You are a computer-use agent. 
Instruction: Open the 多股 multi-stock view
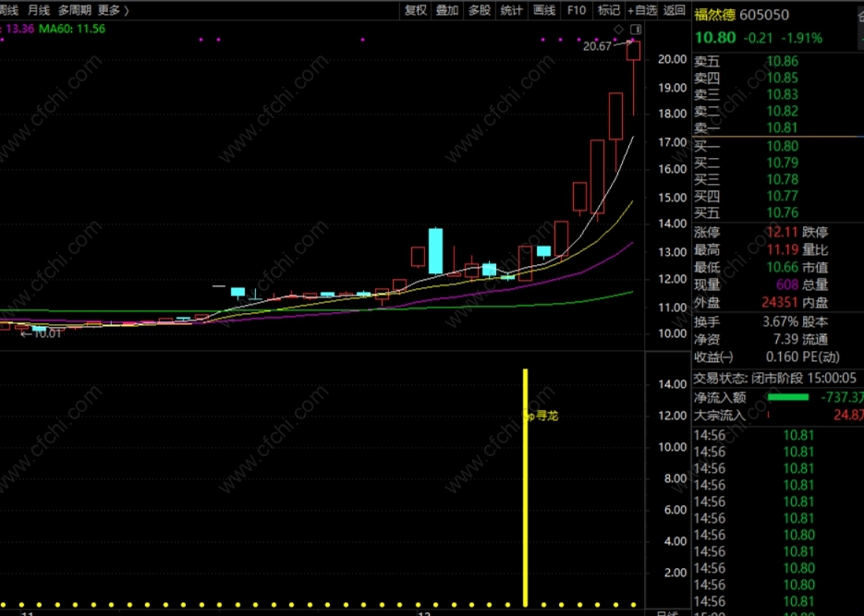click(x=480, y=10)
